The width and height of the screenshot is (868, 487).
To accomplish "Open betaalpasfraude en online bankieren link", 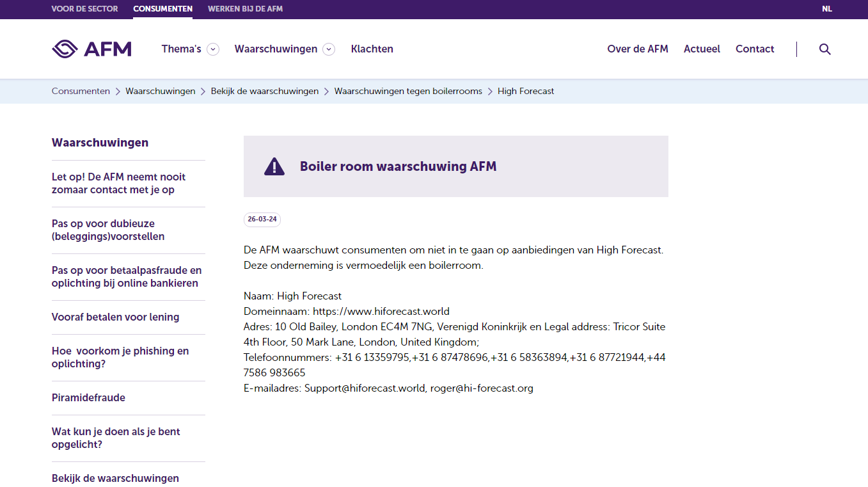I will point(127,277).
